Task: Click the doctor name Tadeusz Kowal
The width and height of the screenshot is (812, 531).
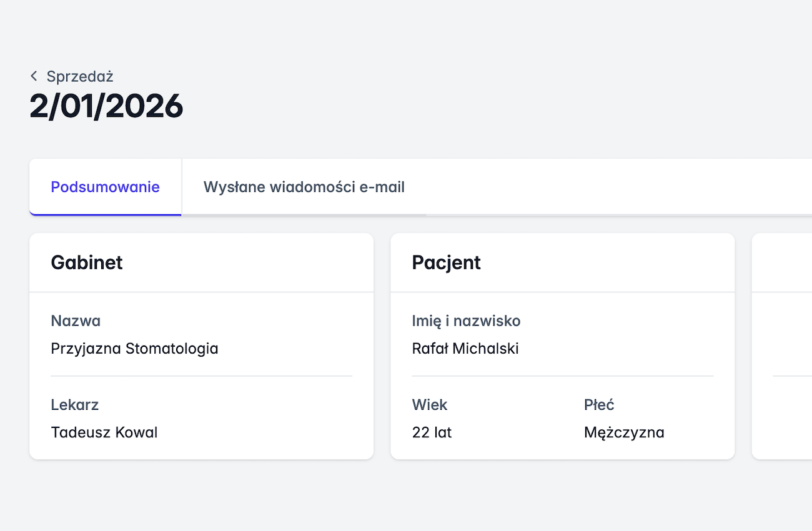Action: pos(104,432)
